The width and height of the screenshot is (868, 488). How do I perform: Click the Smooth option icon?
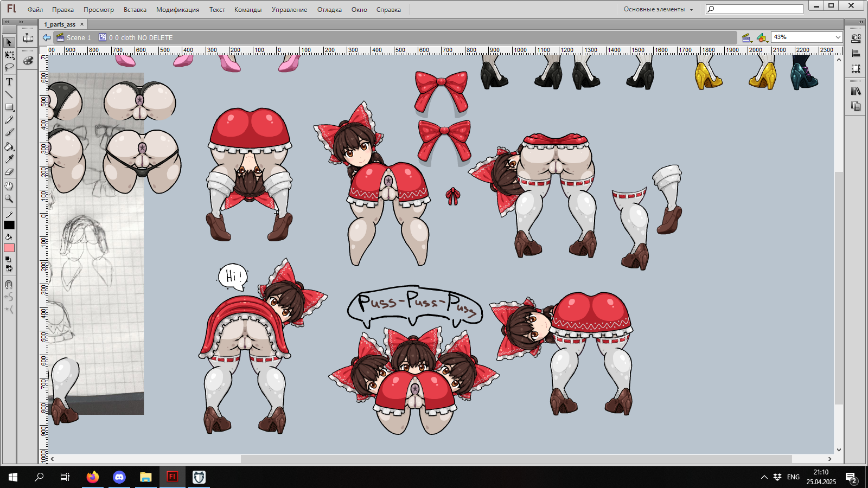pos(9,297)
